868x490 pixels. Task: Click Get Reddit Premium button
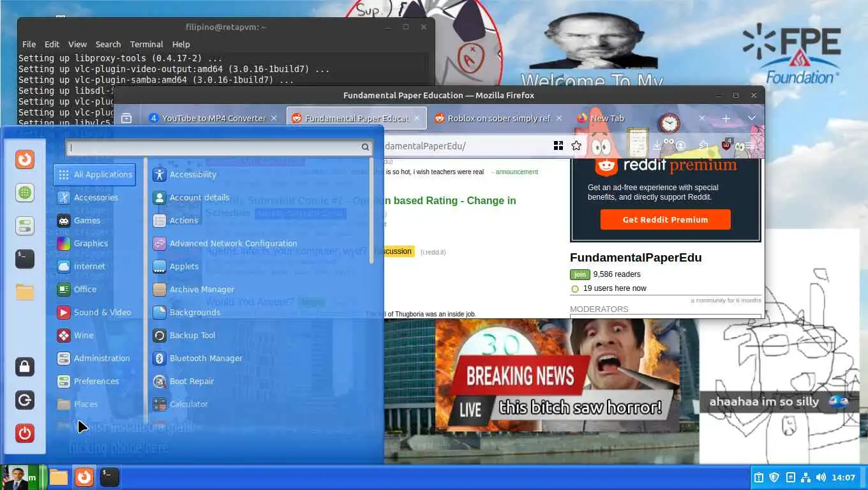[x=665, y=219]
